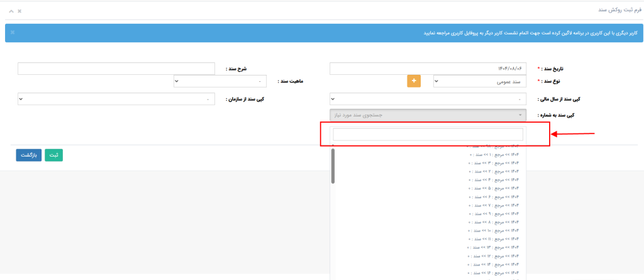
Task: Click the search box inside the open dropdown
Action: [x=428, y=134]
